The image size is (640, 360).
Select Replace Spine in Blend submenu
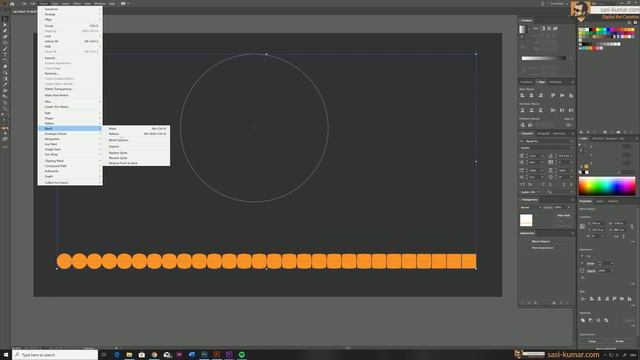(136, 153)
